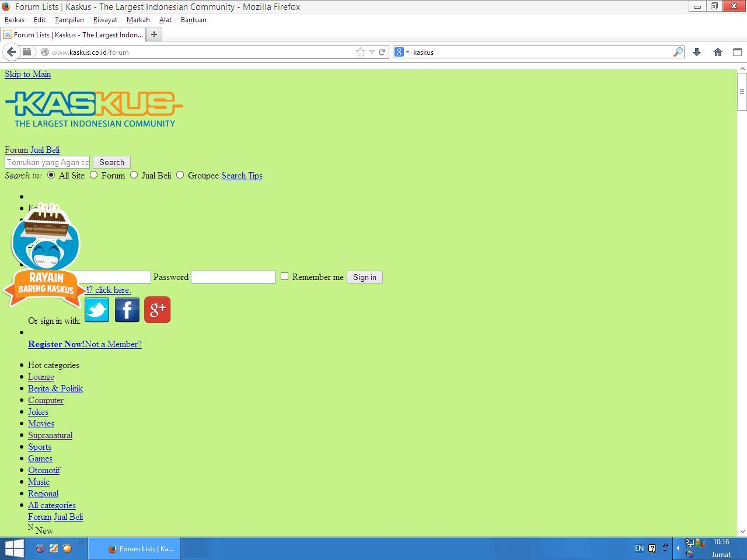
Task: Sign in with the Google Plus icon
Action: point(157,310)
